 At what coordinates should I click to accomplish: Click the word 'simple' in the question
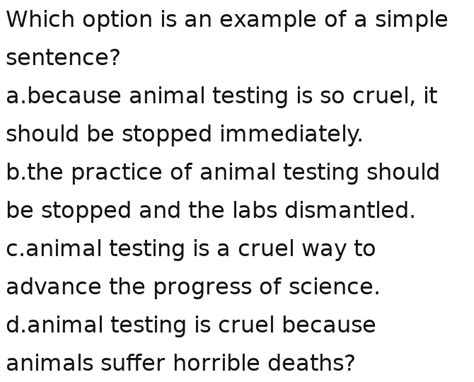tap(411, 20)
